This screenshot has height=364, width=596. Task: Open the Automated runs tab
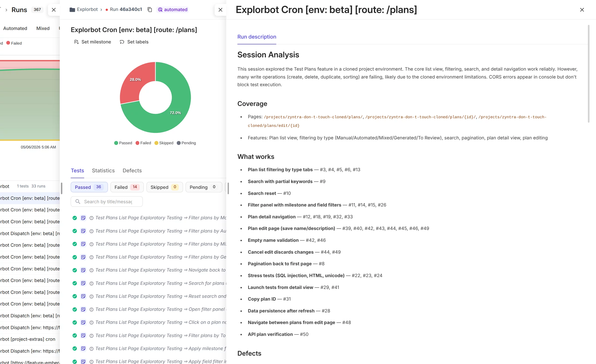tap(15, 28)
